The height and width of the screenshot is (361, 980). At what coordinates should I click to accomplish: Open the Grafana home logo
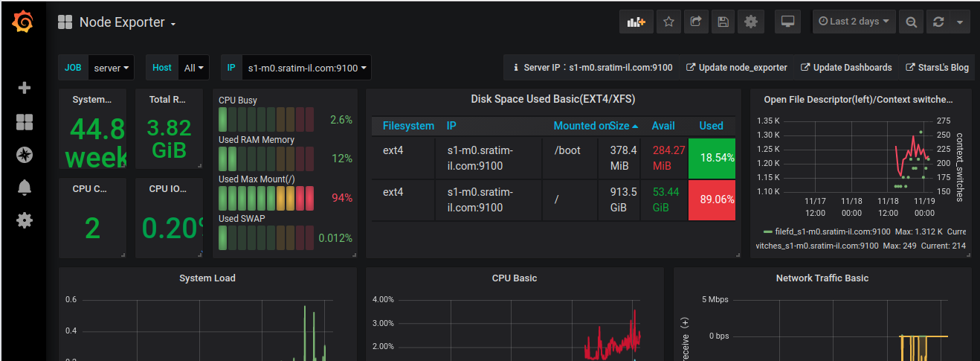pyautogui.click(x=22, y=22)
